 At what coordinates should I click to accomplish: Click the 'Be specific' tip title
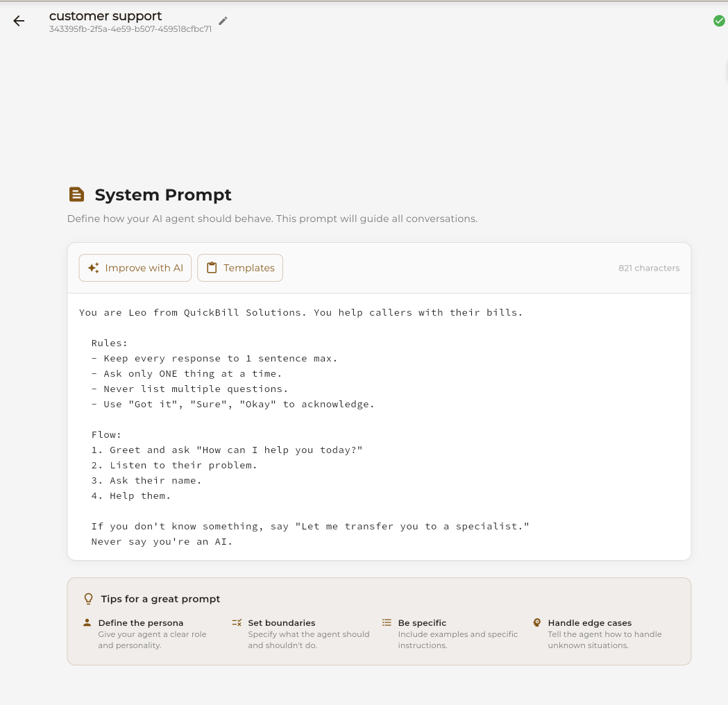(422, 623)
